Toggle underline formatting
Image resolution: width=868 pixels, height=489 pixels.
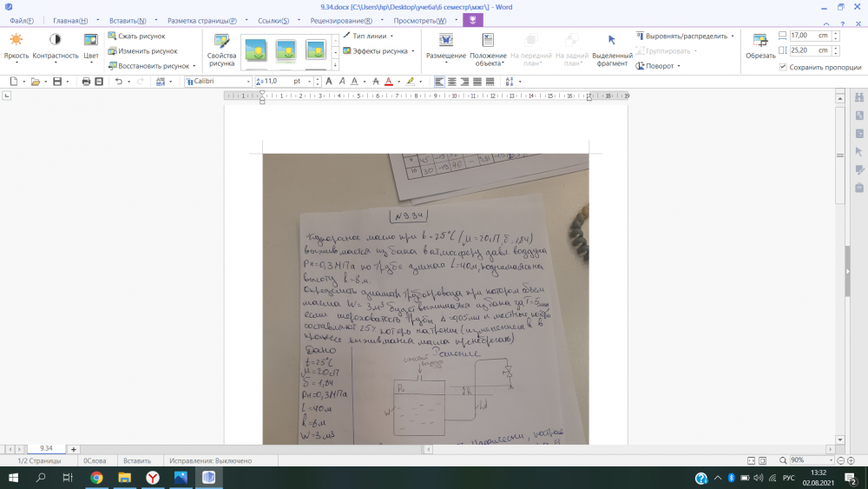point(354,82)
